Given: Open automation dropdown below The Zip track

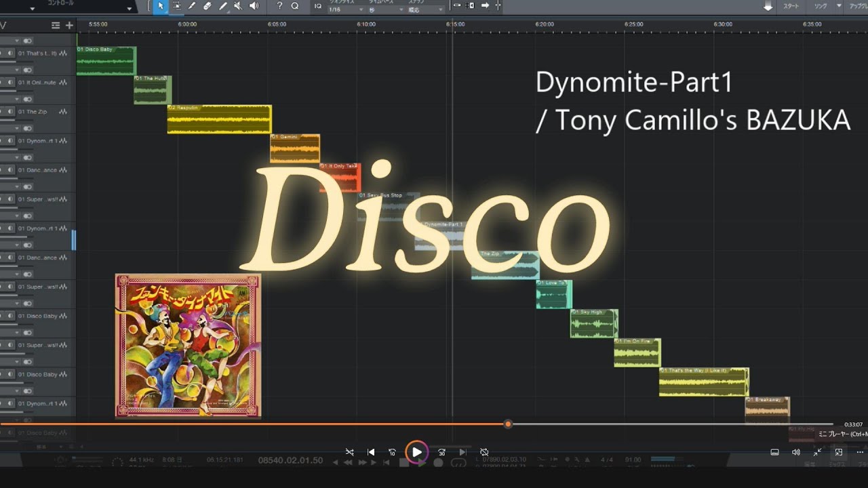Looking at the screenshot, I should (x=18, y=128).
